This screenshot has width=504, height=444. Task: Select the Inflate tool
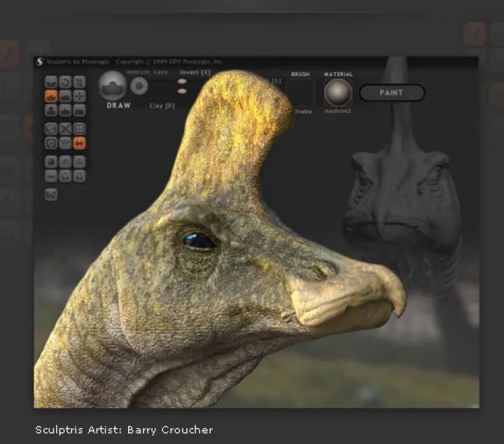click(51, 110)
